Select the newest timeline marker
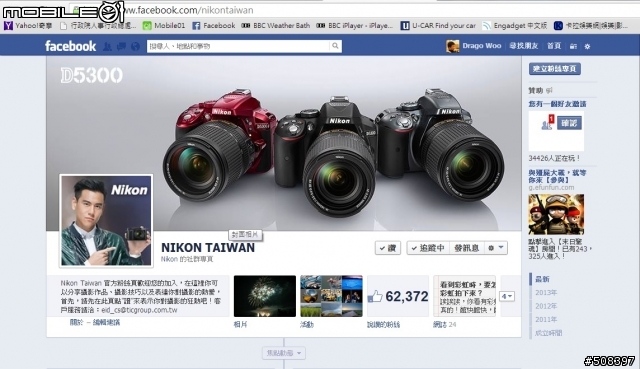Viewport: 640px width, 369px height. point(542,279)
